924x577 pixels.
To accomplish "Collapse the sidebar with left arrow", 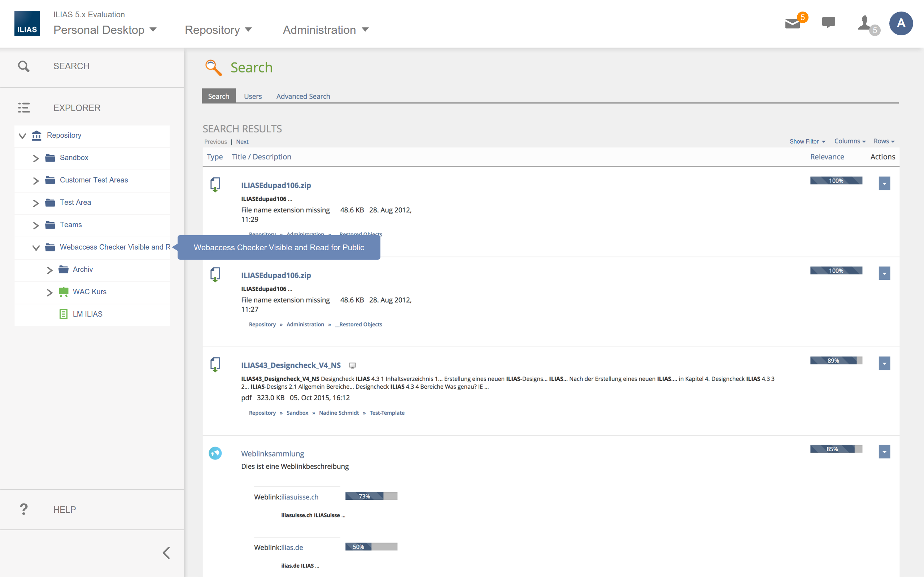I will pyautogui.click(x=166, y=552).
